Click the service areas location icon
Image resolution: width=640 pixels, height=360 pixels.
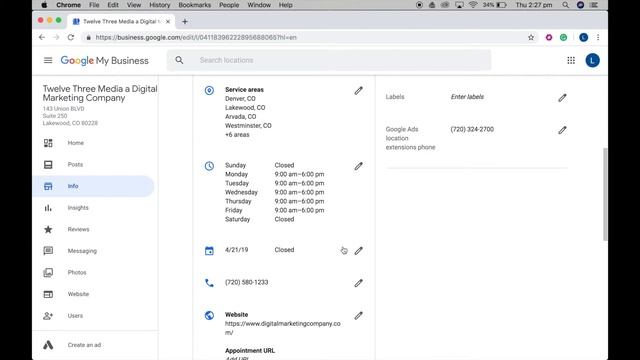209,90
